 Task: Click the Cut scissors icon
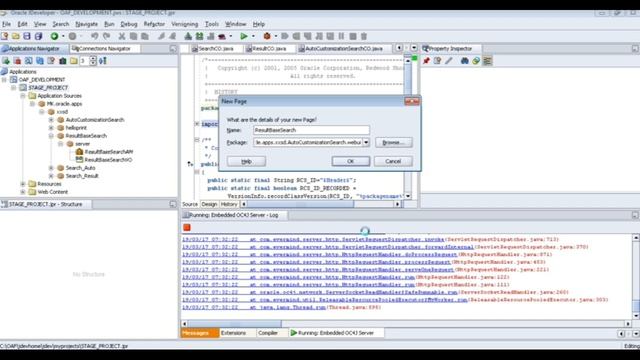point(122,36)
